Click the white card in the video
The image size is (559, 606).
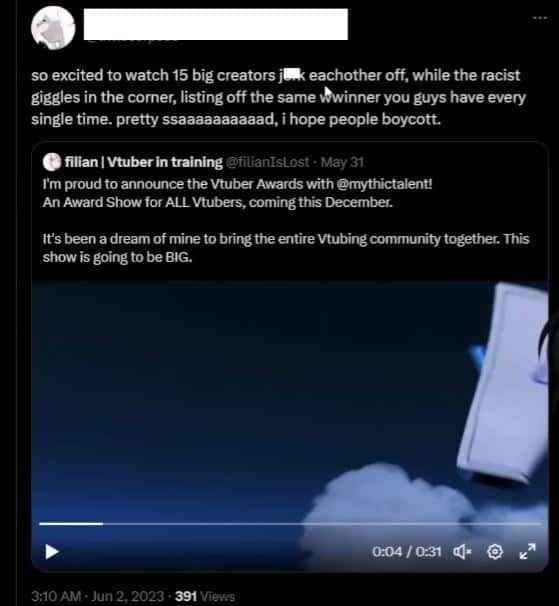click(503, 383)
